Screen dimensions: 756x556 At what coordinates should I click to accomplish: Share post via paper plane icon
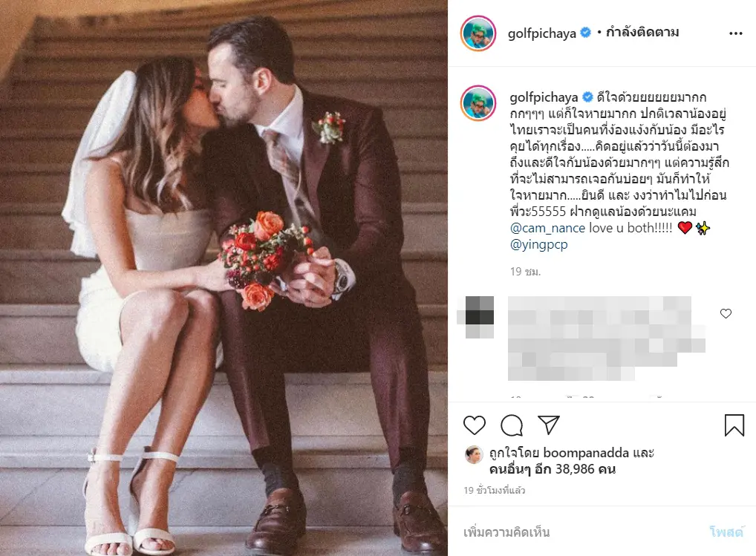[549, 425]
